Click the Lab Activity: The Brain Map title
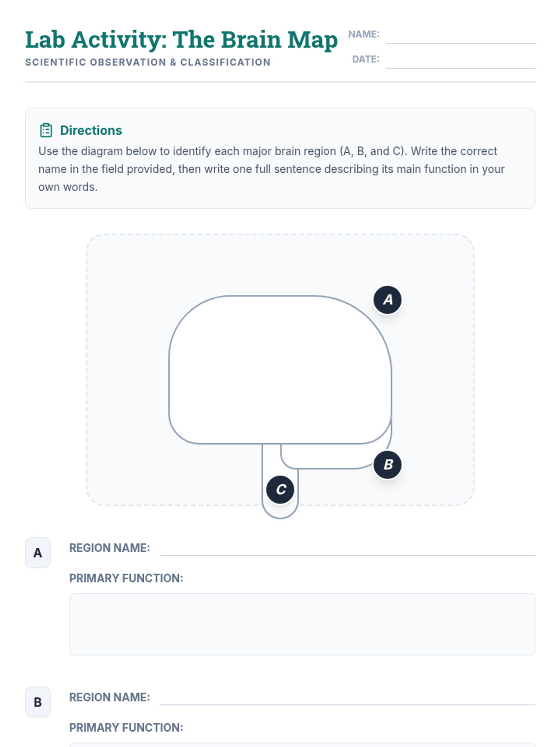This screenshot has height=747, width=560. (181, 40)
